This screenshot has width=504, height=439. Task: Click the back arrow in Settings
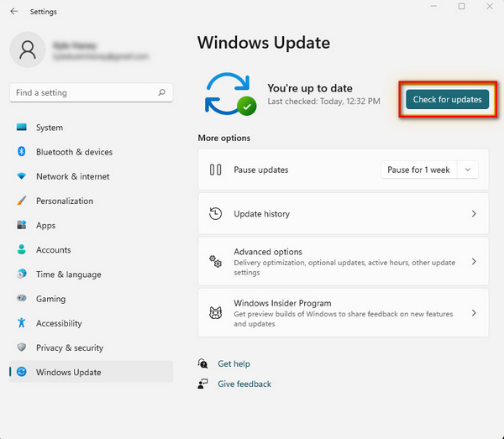coord(14,12)
